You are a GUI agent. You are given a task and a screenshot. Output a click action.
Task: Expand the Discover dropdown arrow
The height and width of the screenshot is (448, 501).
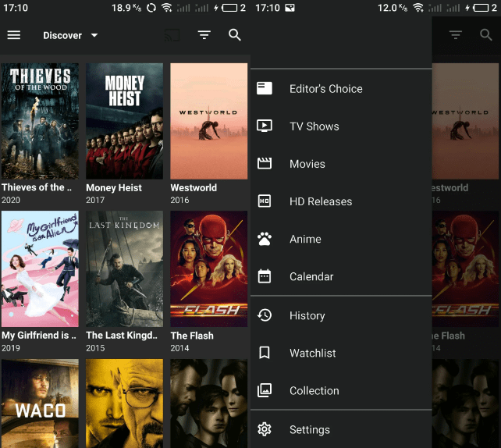(94, 35)
